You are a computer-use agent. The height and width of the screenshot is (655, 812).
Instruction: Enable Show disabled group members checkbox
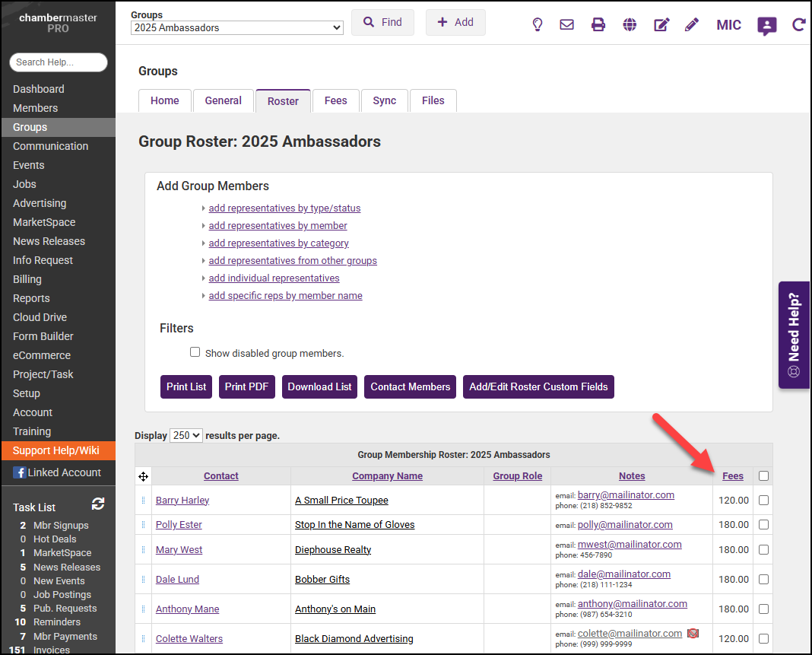tap(195, 352)
